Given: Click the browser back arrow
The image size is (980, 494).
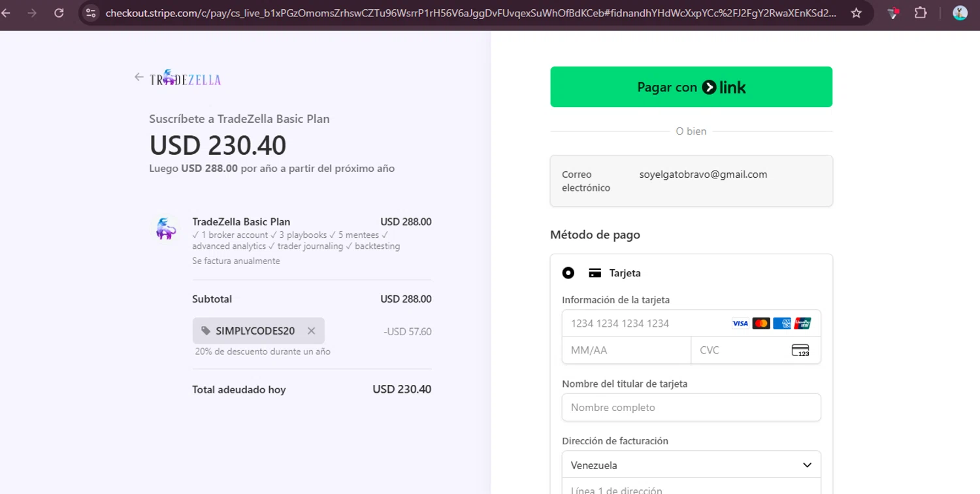Looking at the screenshot, I should (6, 12).
